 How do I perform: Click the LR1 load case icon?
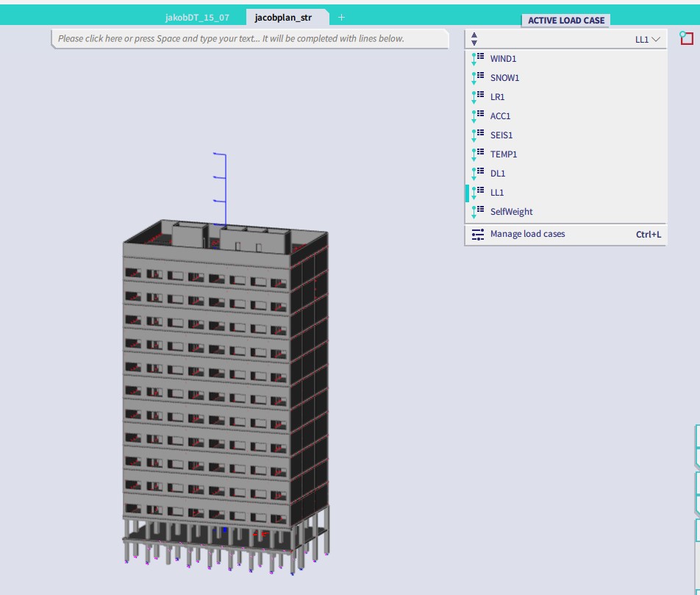(478, 97)
